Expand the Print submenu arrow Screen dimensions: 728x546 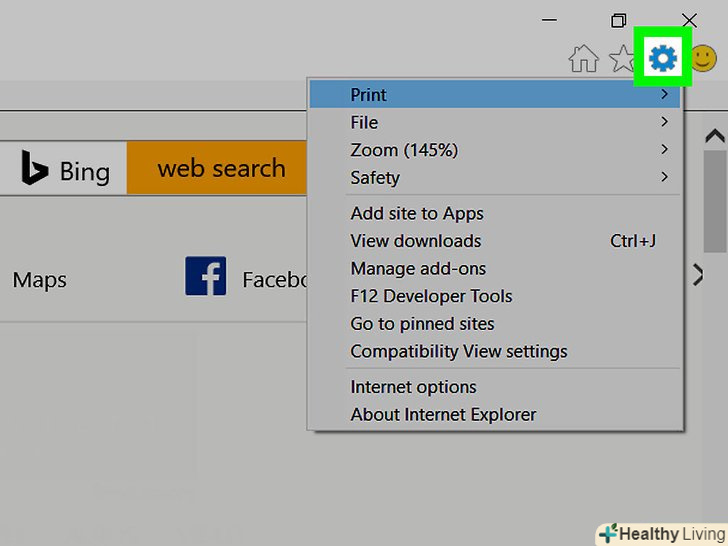tap(664, 95)
